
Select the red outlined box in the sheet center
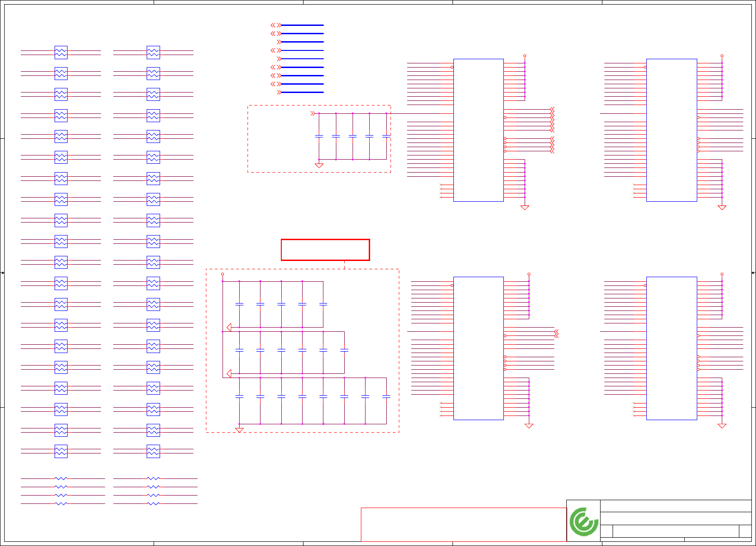(x=325, y=250)
